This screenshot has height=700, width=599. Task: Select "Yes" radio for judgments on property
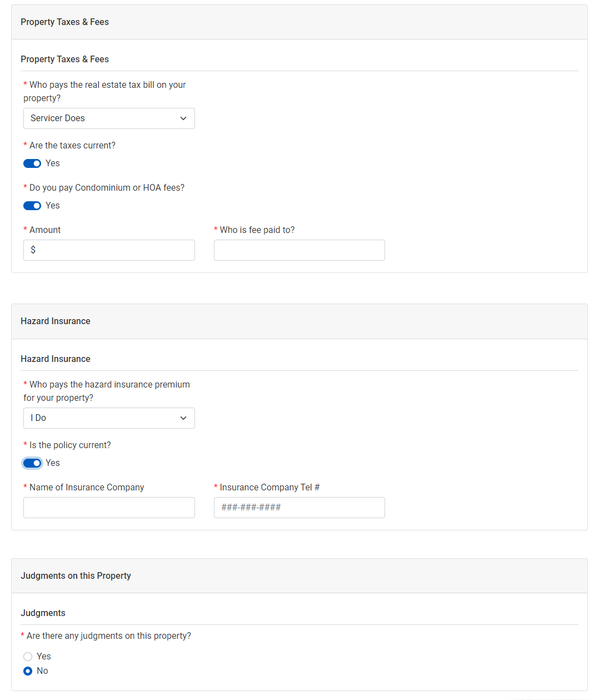[28, 657]
